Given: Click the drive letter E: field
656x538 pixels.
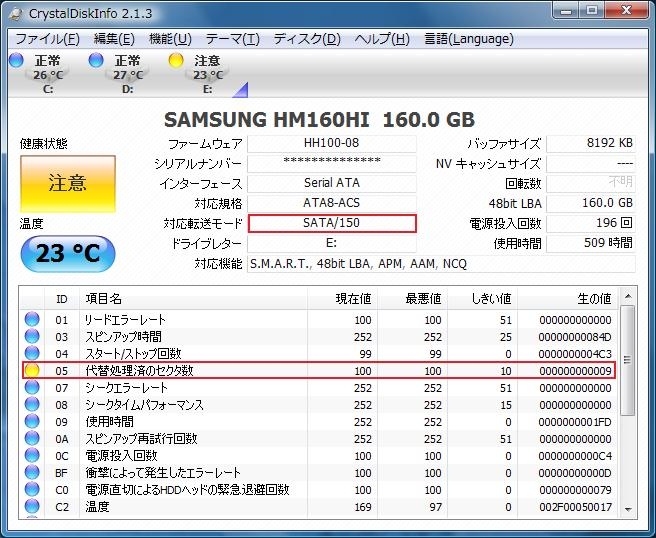Looking at the screenshot, I should click(331, 243).
